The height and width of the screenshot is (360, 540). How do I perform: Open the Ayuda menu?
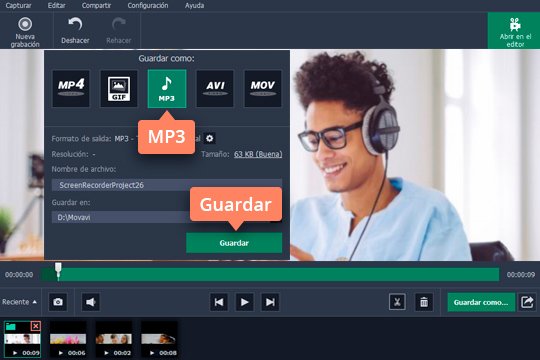pyautogui.click(x=194, y=6)
